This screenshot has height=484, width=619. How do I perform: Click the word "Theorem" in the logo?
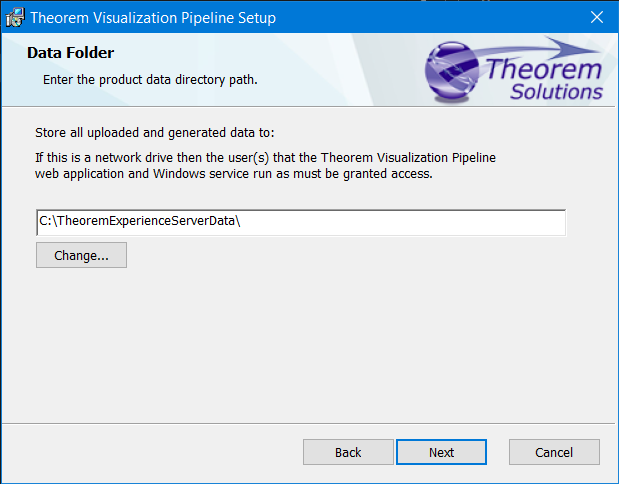tap(545, 70)
